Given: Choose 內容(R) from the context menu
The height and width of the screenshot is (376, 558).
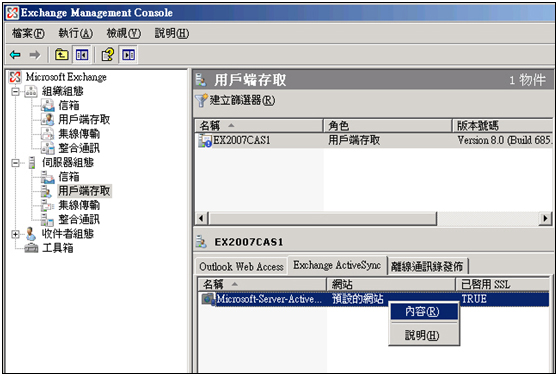Looking at the screenshot, I should click(x=423, y=312).
